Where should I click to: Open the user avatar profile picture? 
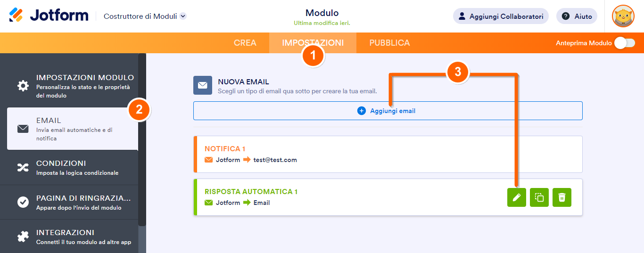coord(623,16)
